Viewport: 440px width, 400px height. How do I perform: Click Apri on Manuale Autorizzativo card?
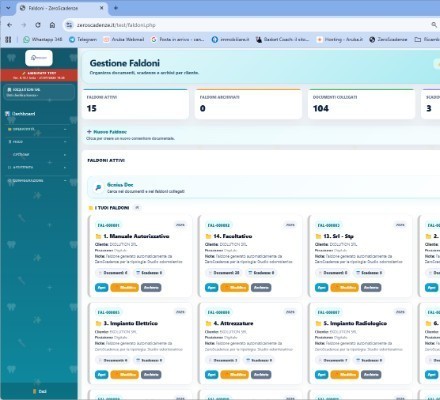(x=101, y=288)
